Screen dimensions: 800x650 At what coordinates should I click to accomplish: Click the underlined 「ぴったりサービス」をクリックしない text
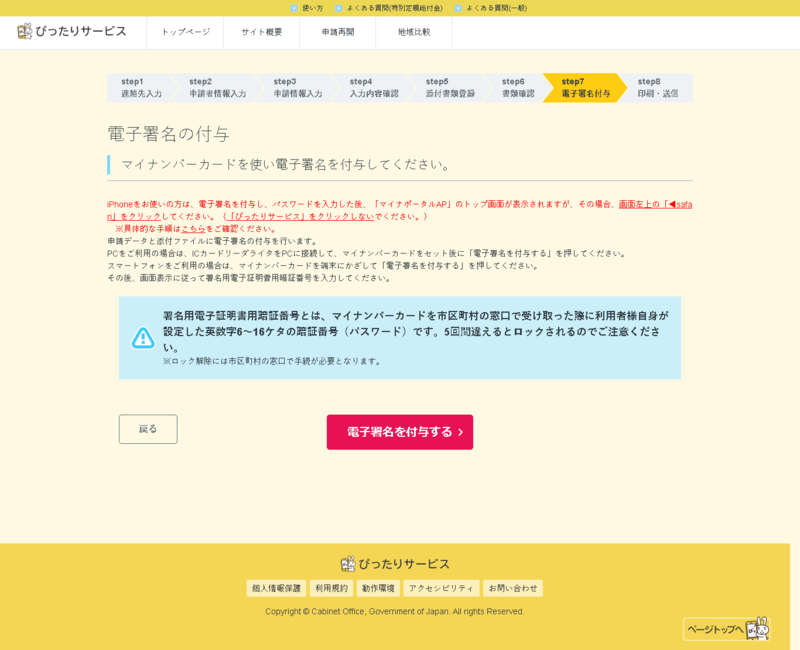(x=301, y=216)
